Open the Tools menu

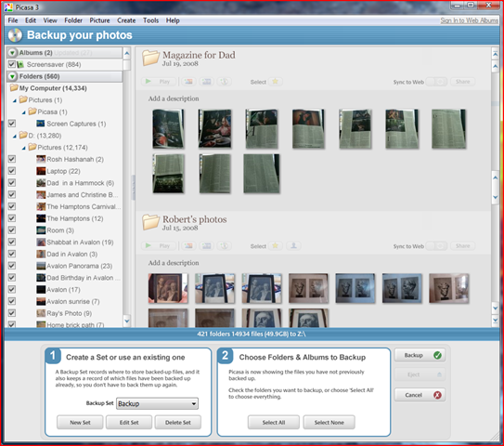(x=150, y=20)
